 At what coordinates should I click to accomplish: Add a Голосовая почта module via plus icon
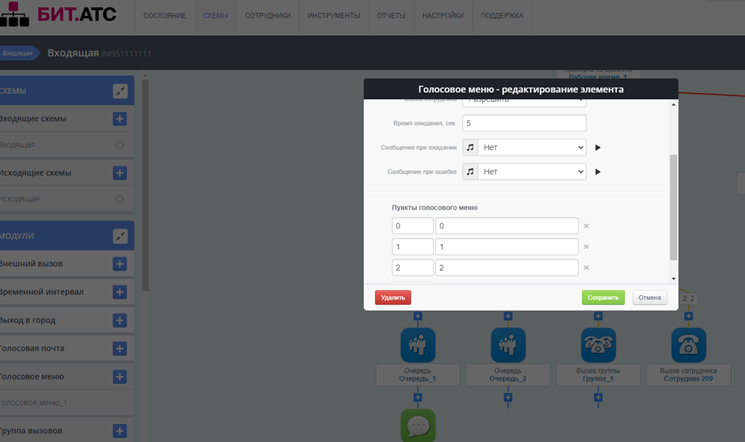[119, 348]
